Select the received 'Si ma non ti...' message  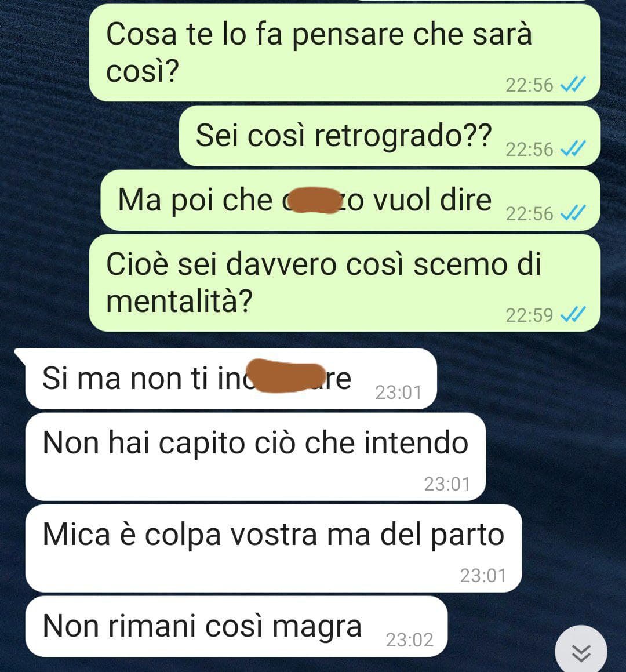coord(231,379)
